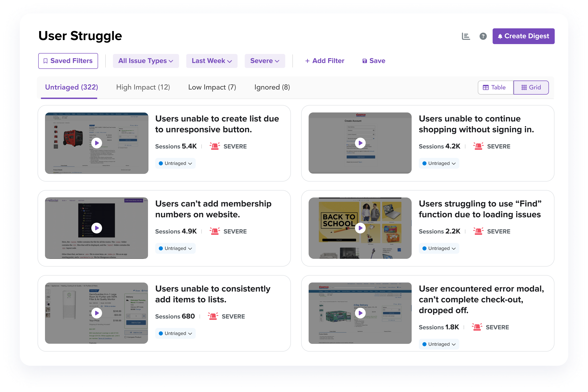Change Untriaged status on unresponsive button issue

click(x=175, y=163)
